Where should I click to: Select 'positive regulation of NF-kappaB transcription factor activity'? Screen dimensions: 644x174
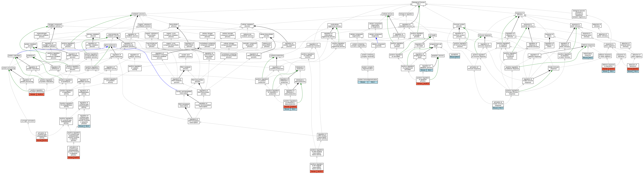317,168
